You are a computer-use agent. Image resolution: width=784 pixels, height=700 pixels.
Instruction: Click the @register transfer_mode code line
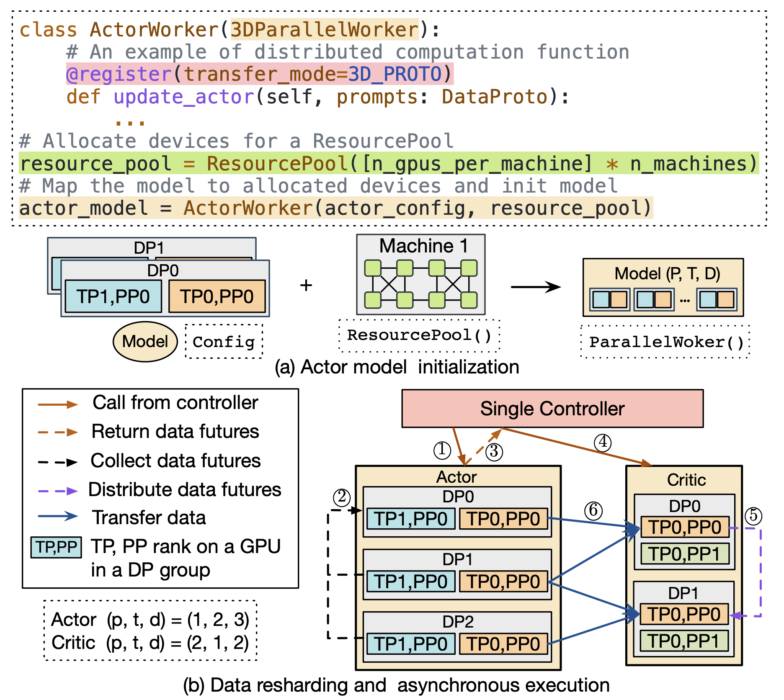click(260, 74)
